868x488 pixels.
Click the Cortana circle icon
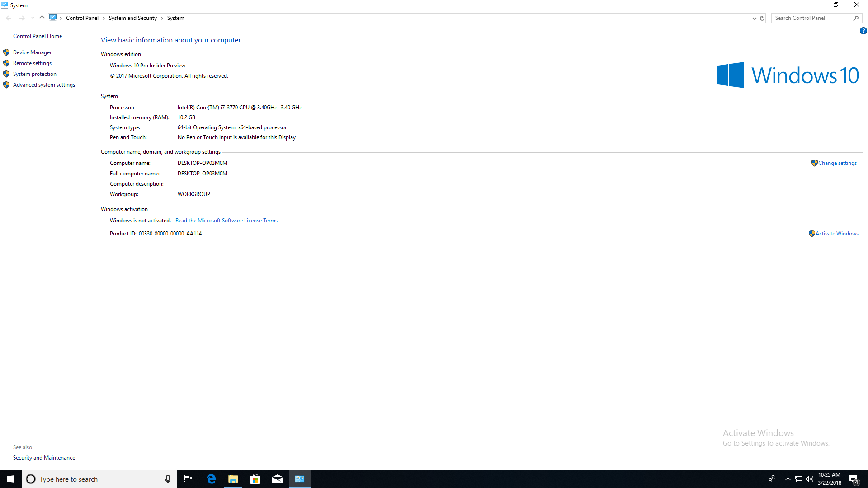pyautogui.click(x=31, y=479)
